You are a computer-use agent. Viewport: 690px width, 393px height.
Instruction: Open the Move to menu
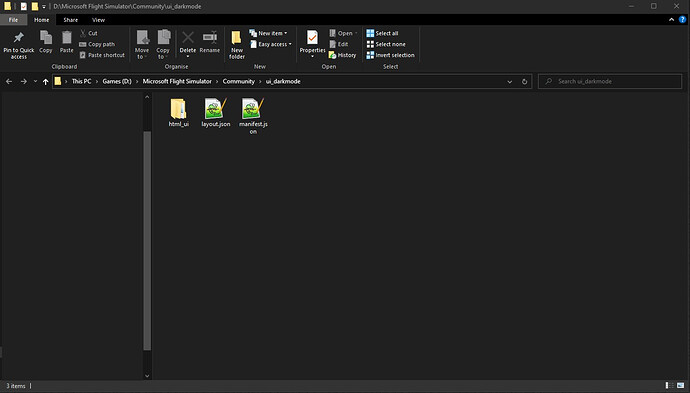tap(142, 44)
